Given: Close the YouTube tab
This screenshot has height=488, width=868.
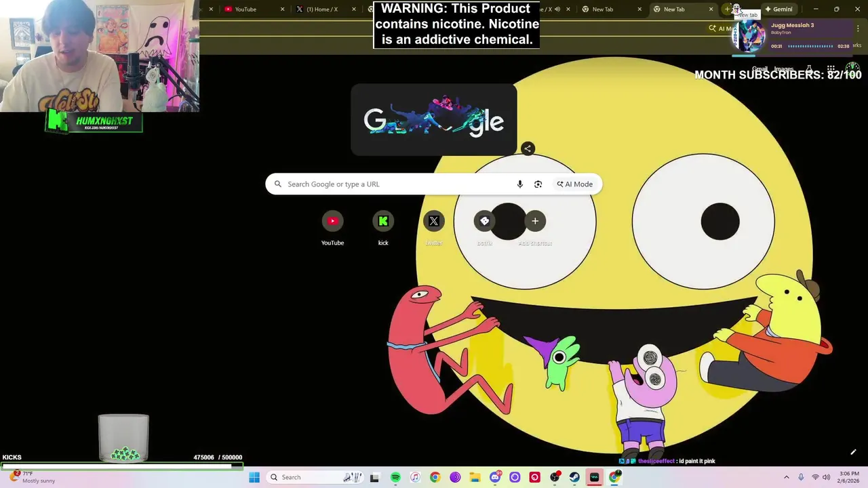Looking at the screenshot, I should [282, 9].
